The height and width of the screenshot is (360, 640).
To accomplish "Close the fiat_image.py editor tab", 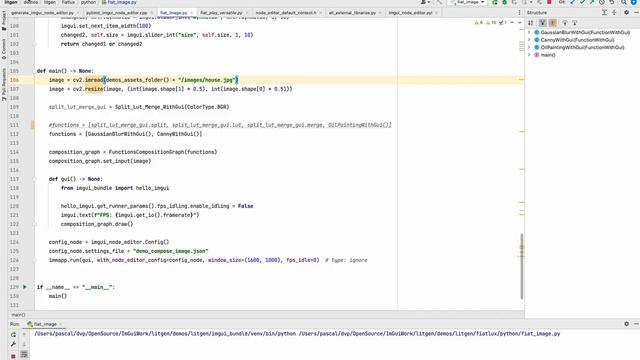I will click(x=191, y=13).
